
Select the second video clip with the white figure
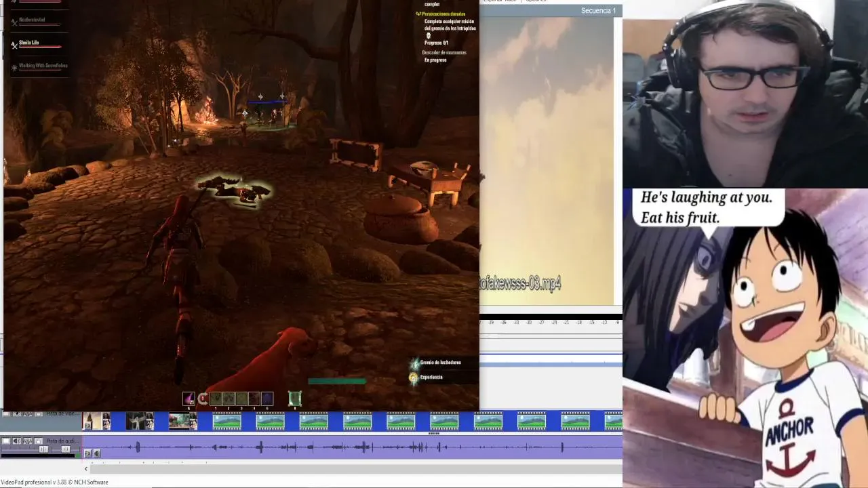point(140,421)
